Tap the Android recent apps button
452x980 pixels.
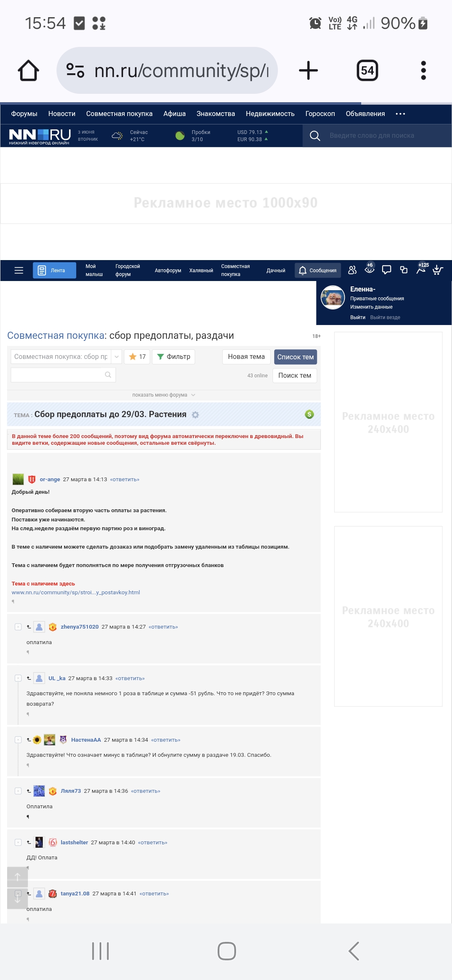pyautogui.click(x=100, y=951)
